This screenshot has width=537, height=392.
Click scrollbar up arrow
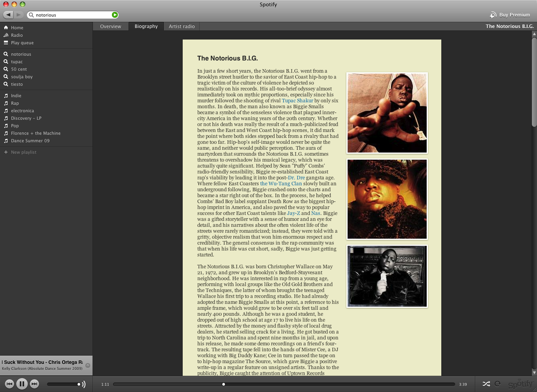[534, 34]
